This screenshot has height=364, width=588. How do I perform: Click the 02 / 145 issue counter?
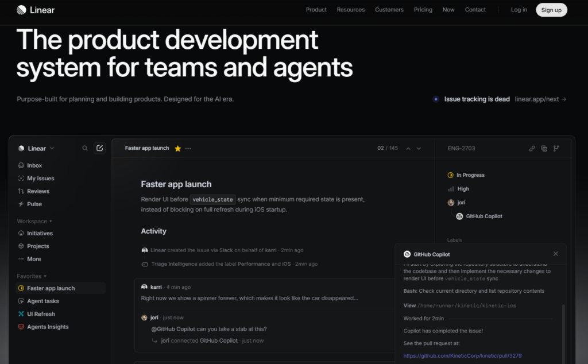388,148
